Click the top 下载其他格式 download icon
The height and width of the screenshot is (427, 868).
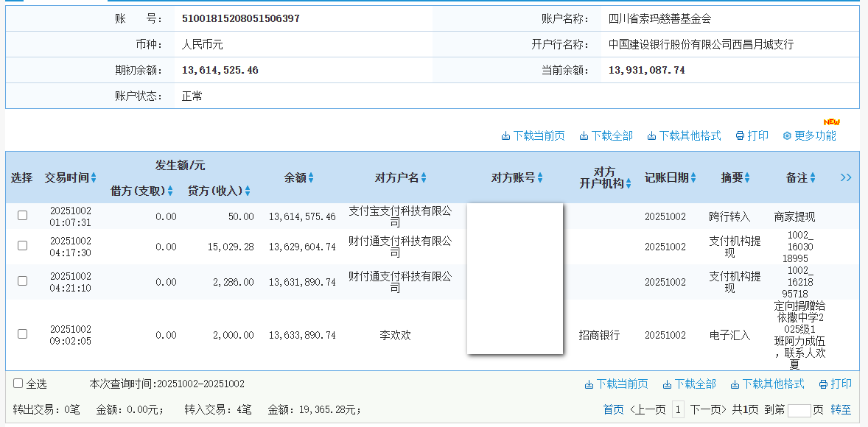pyautogui.click(x=652, y=136)
